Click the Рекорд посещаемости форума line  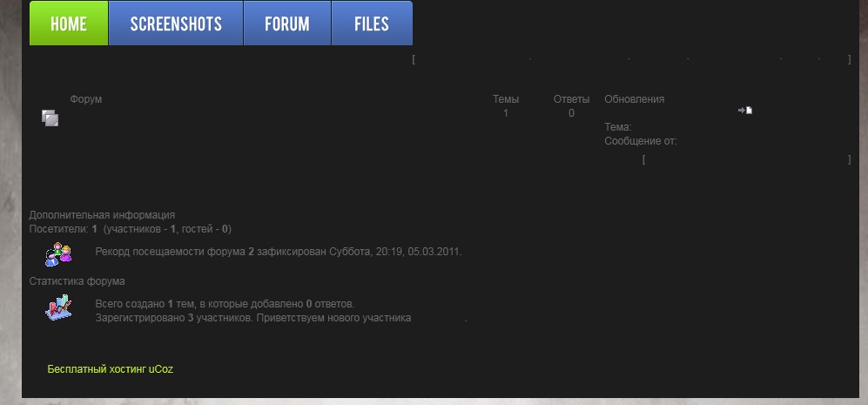click(279, 252)
